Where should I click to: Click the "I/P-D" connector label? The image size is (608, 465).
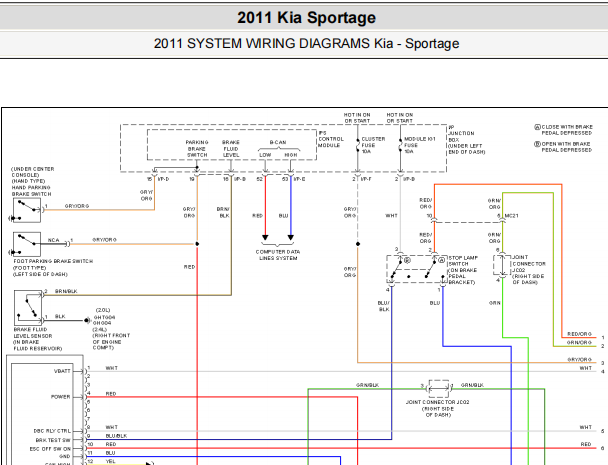[x=163, y=179]
